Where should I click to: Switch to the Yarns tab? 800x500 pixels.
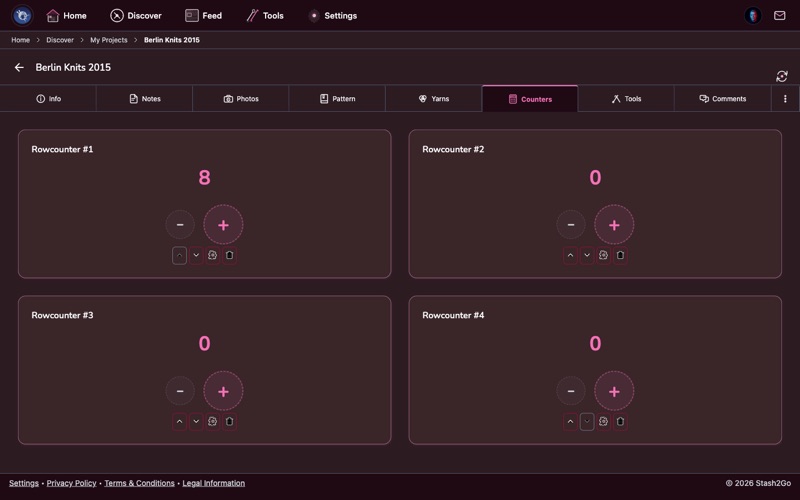coord(434,98)
